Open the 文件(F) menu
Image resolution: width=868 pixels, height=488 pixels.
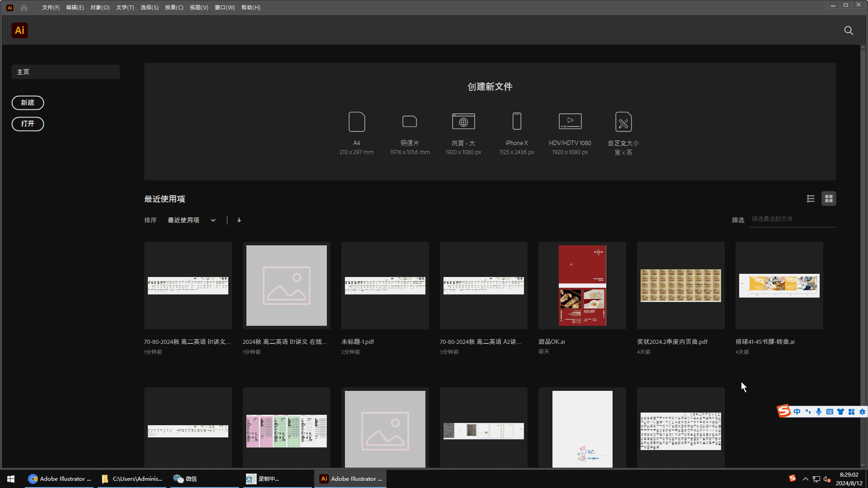click(x=51, y=8)
